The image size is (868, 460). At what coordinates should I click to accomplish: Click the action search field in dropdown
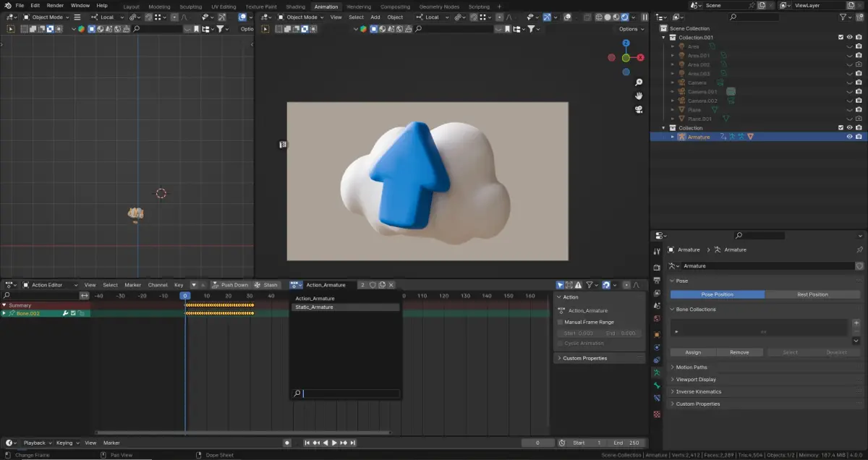[346, 393]
